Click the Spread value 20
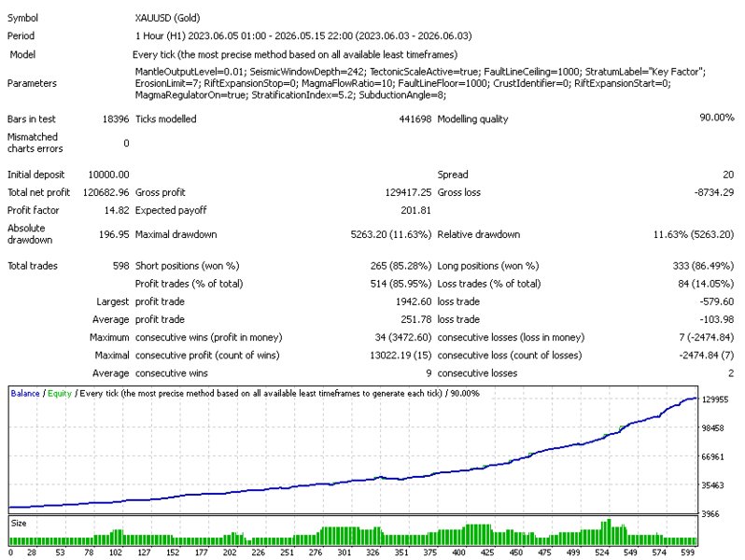Image resolution: width=745 pixels, height=560 pixels. (728, 175)
